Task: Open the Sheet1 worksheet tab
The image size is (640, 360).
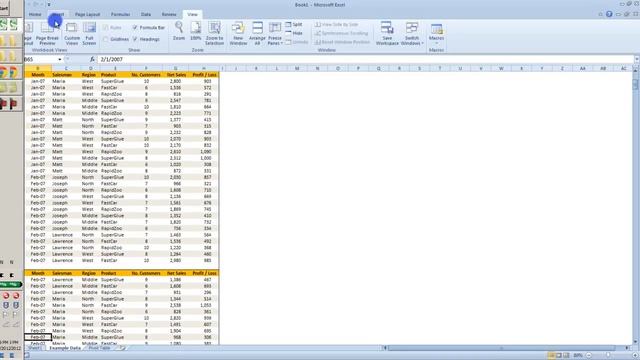Action: click(34, 348)
